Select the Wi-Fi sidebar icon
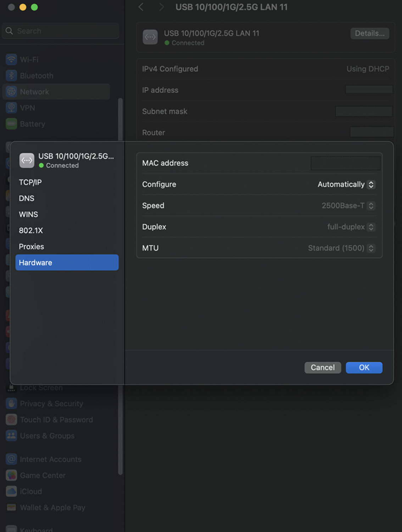The image size is (402, 532). pyautogui.click(x=11, y=60)
